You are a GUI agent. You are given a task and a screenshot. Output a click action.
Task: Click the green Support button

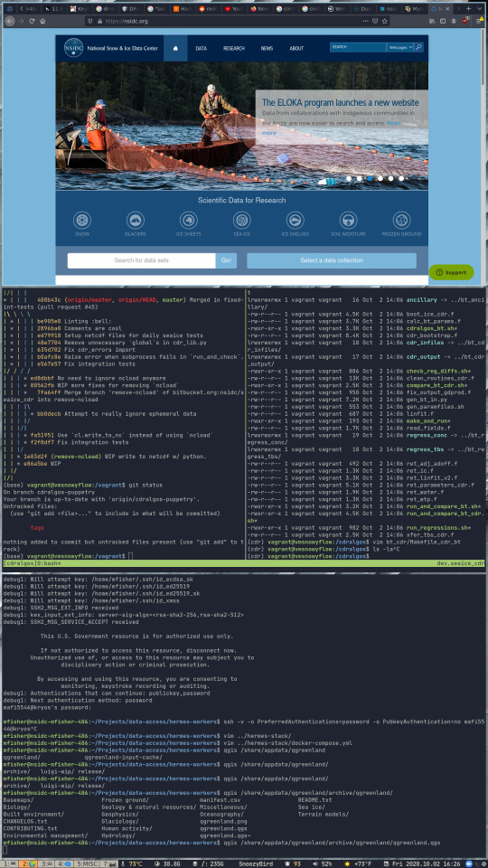(x=452, y=272)
